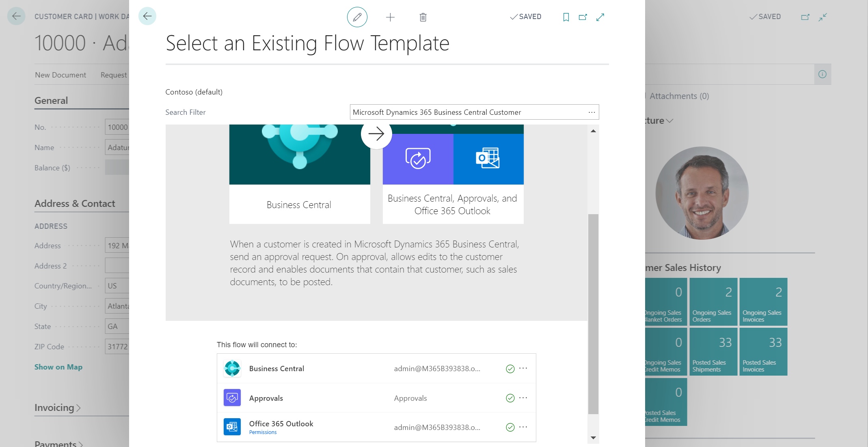Expand the Payments section
The image size is (868, 447).
pos(59,444)
